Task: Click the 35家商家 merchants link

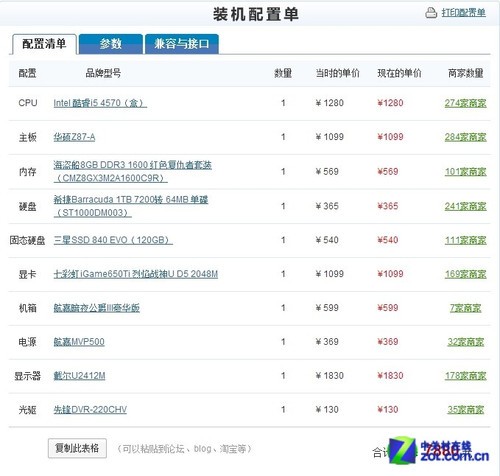Action: pyautogui.click(x=465, y=410)
